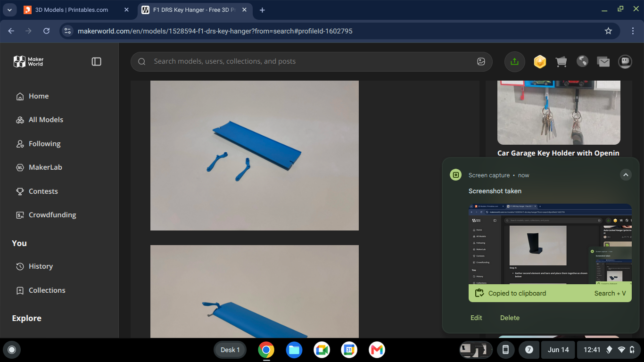Open the shopping cart icon
Viewport: 644px width, 362px height.
pos(561,62)
